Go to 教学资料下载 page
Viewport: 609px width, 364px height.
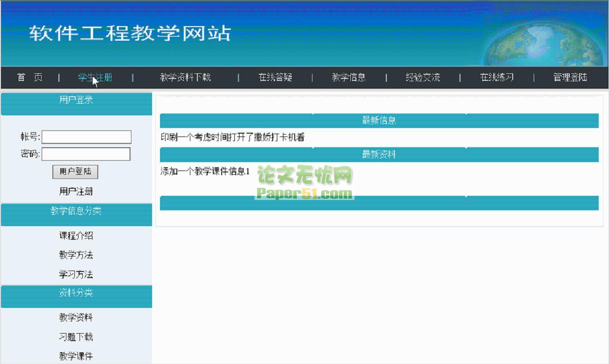tap(185, 78)
